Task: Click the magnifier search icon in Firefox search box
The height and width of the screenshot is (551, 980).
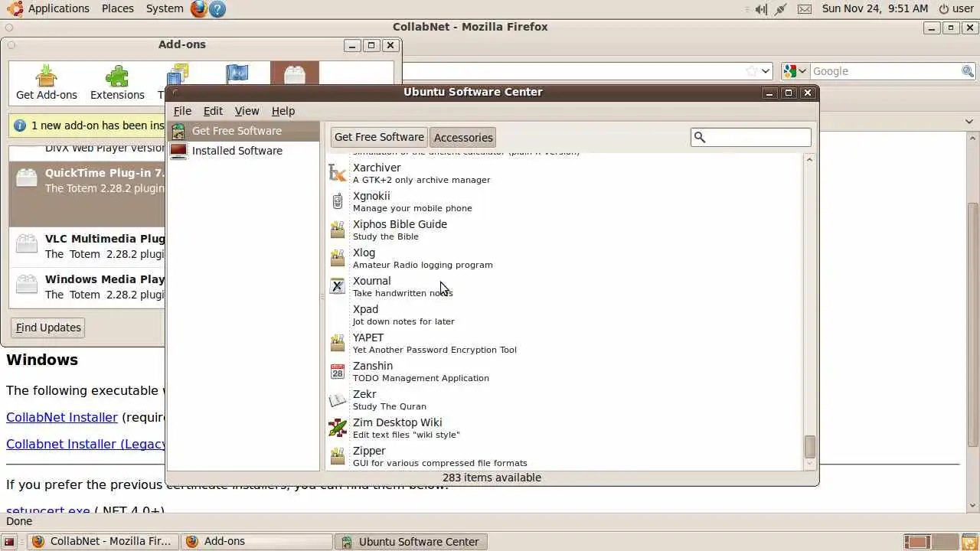Action: [x=968, y=71]
